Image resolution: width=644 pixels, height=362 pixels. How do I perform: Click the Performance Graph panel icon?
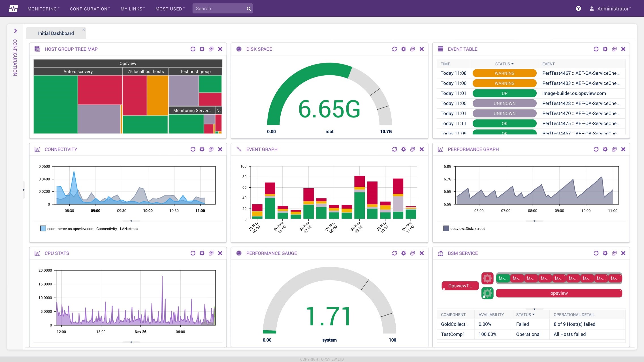point(441,149)
